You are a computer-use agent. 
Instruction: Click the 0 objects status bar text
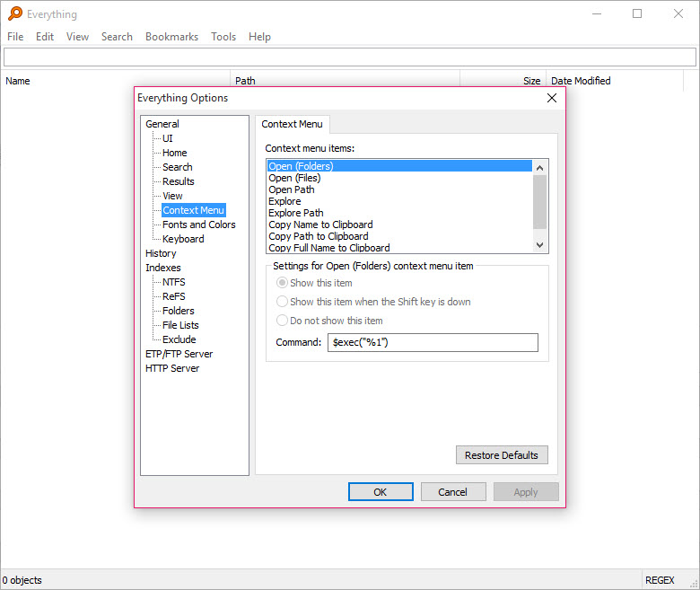tap(22, 580)
